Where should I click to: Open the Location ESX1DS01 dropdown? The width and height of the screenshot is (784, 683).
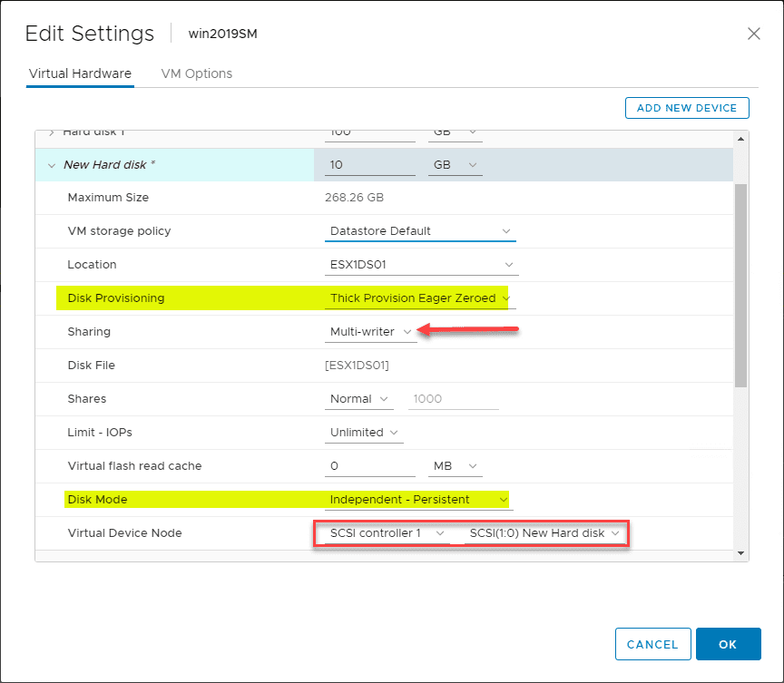click(x=421, y=265)
